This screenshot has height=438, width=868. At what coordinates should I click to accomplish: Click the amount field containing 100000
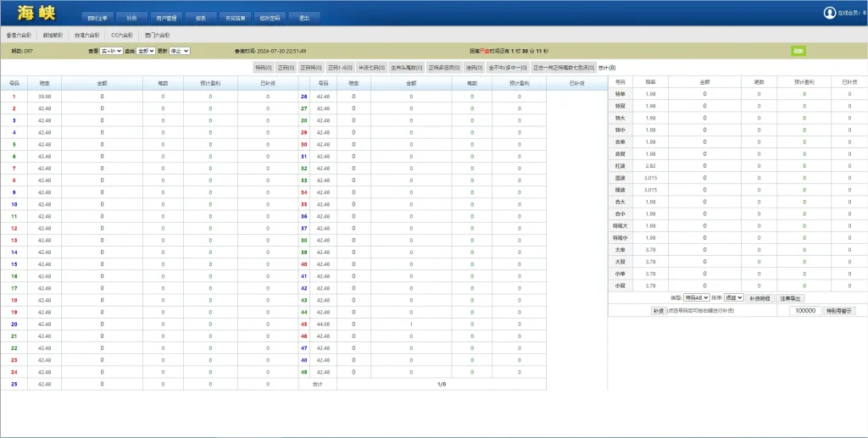804,311
